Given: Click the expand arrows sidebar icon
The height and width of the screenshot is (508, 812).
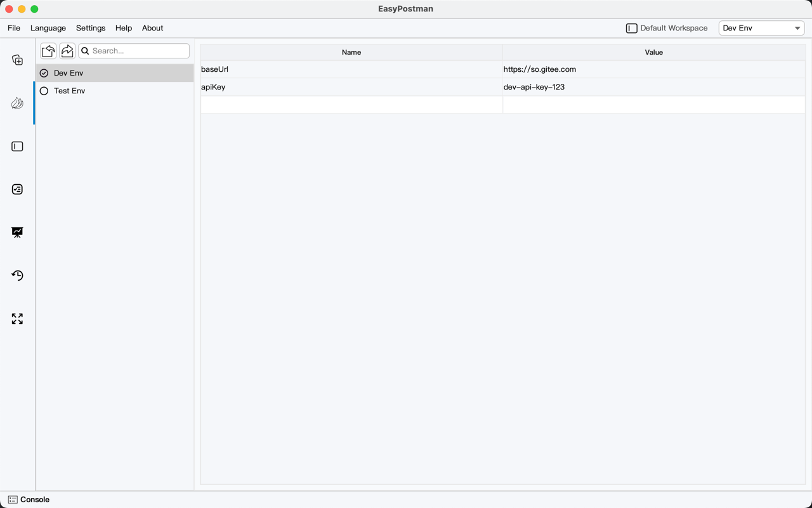Looking at the screenshot, I should [17, 319].
